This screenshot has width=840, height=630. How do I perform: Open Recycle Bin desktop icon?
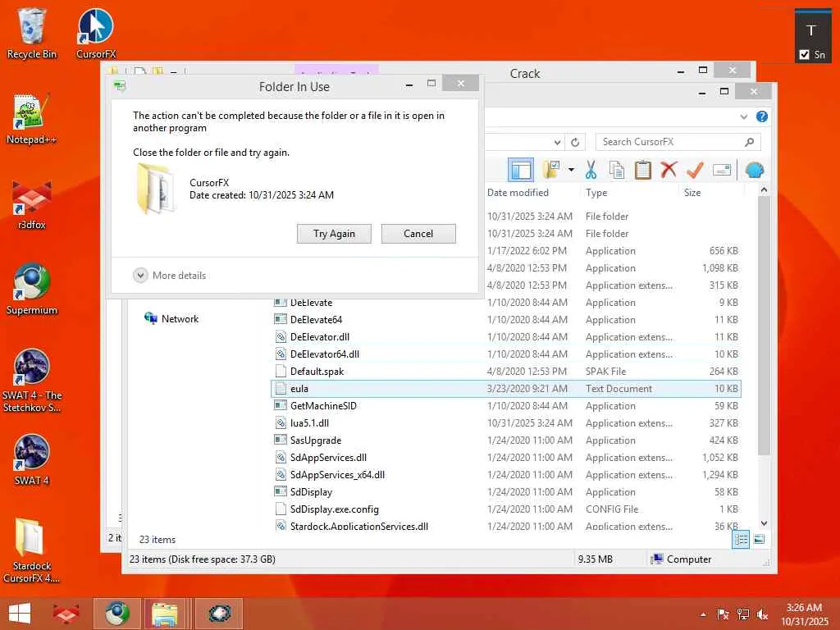point(32,34)
